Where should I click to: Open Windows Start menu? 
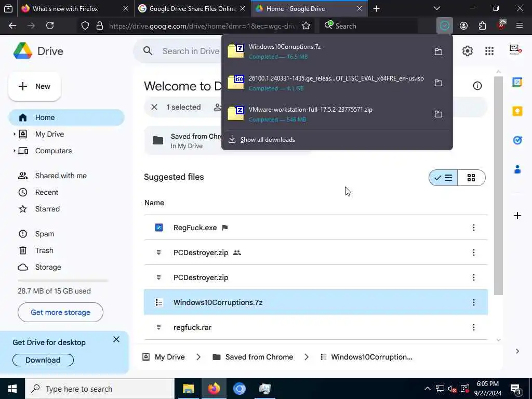(12, 389)
